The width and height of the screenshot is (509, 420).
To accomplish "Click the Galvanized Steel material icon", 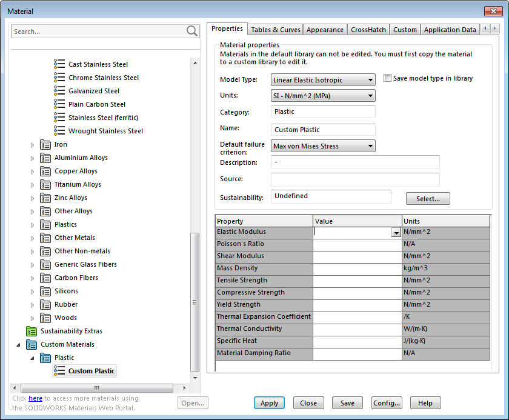I will tap(59, 91).
